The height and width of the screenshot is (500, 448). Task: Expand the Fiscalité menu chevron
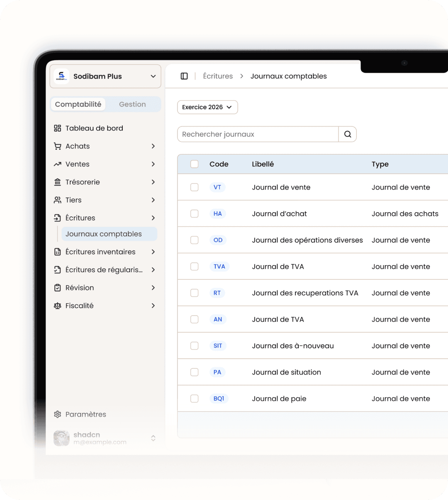pyautogui.click(x=153, y=306)
